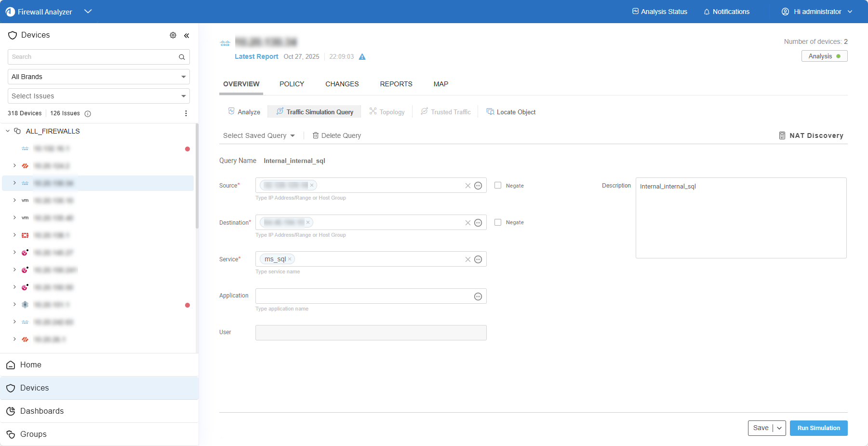Click the search magnifier icon

(x=182, y=57)
